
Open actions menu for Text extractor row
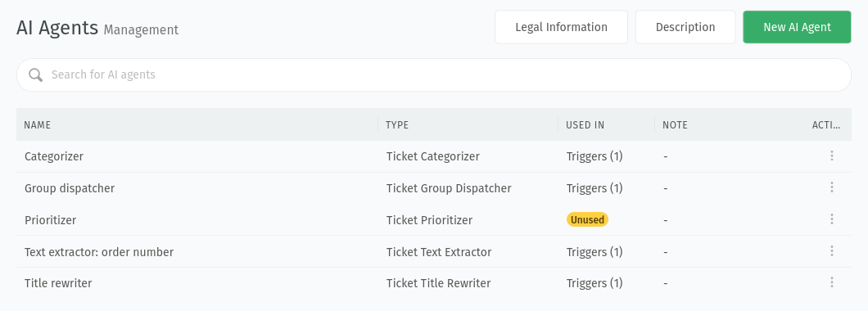831,252
